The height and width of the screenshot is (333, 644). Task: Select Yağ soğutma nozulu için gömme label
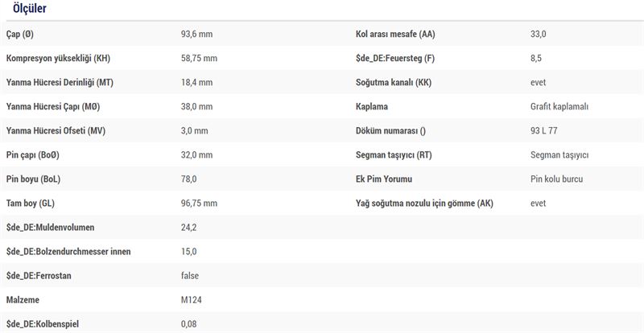click(x=424, y=203)
